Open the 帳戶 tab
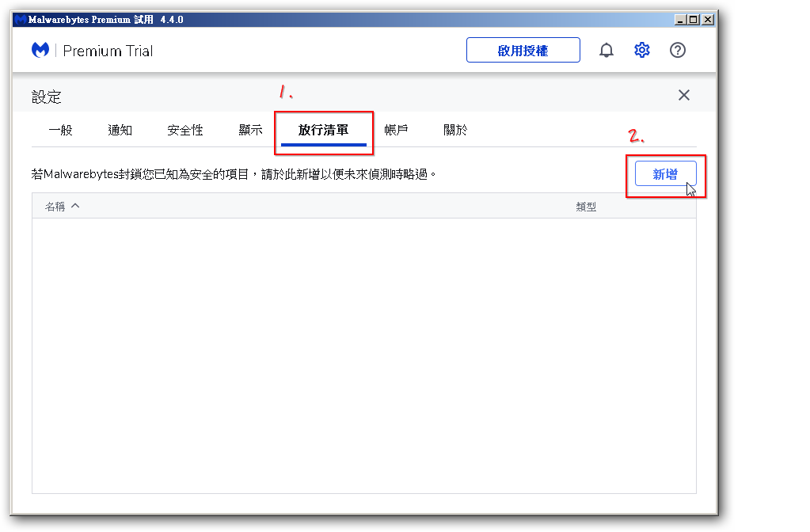This screenshot has width=810, height=532. 396,131
